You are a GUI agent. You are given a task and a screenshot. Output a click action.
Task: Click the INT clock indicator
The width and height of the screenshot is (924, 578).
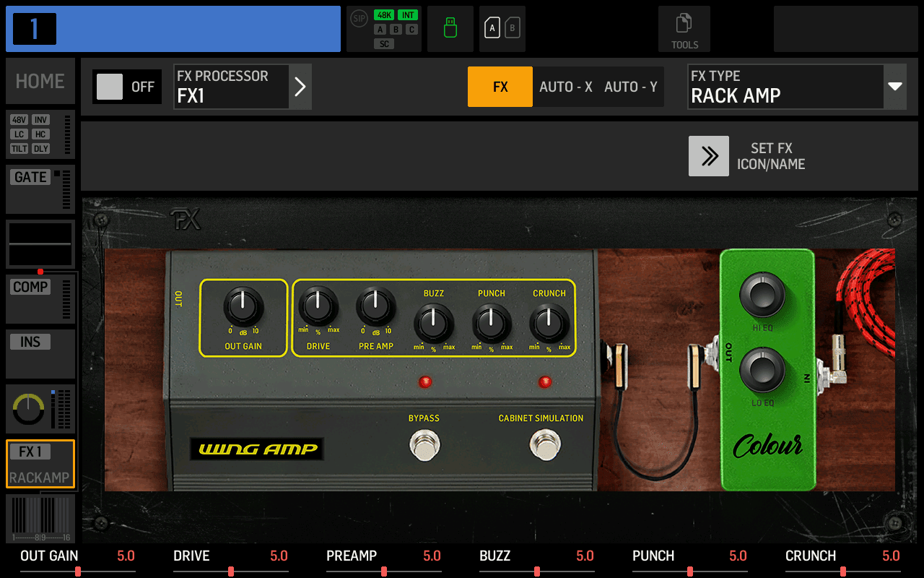pyautogui.click(x=409, y=15)
